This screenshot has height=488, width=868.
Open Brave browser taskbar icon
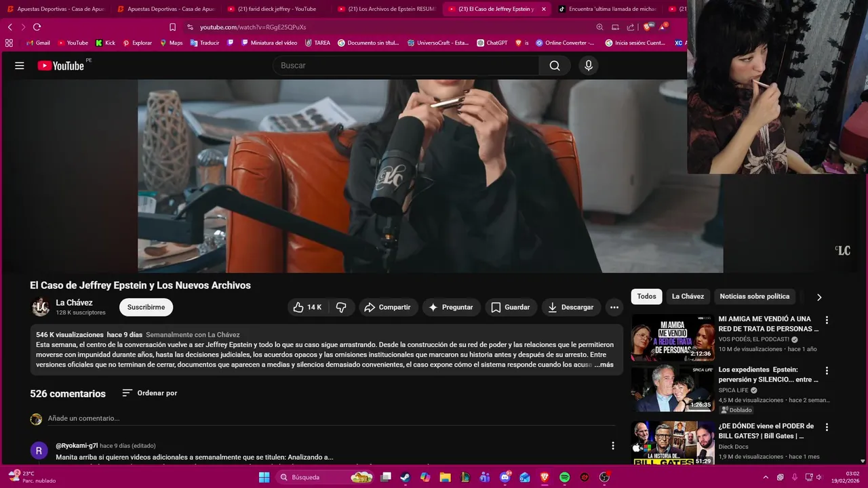click(545, 477)
